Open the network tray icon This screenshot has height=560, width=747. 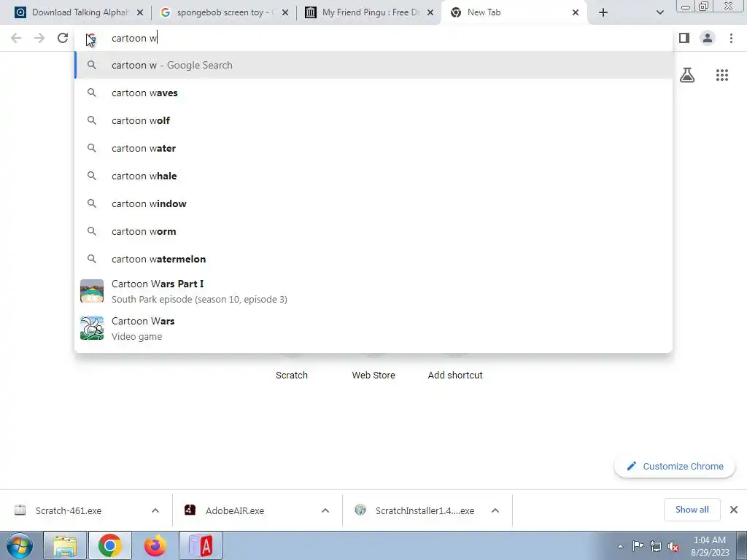(x=656, y=546)
